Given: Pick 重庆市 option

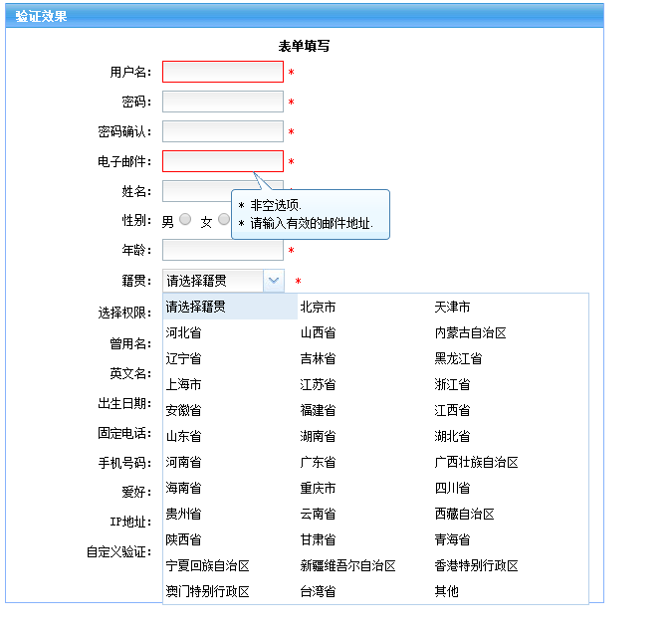Looking at the screenshot, I should tap(318, 488).
